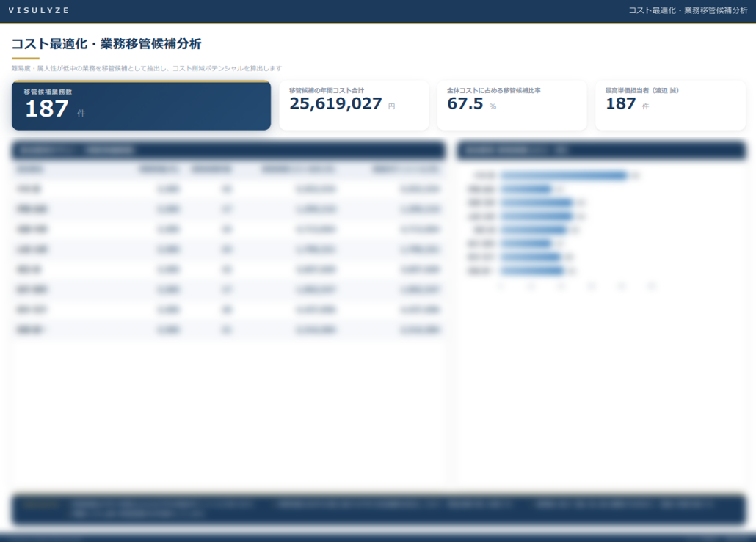
Task: Open the 最高単価担当者 (渡辺 誠) card
Action: click(669, 106)
